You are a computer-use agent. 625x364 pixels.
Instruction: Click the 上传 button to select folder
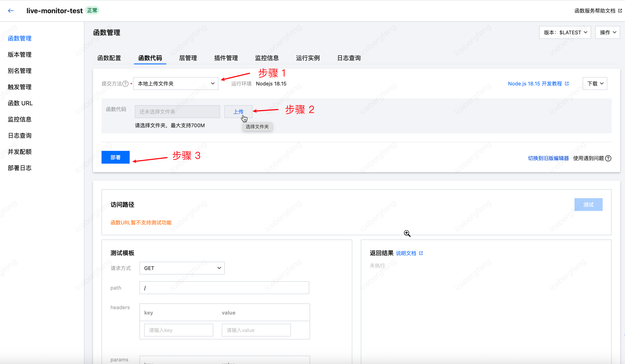(238, 112)
